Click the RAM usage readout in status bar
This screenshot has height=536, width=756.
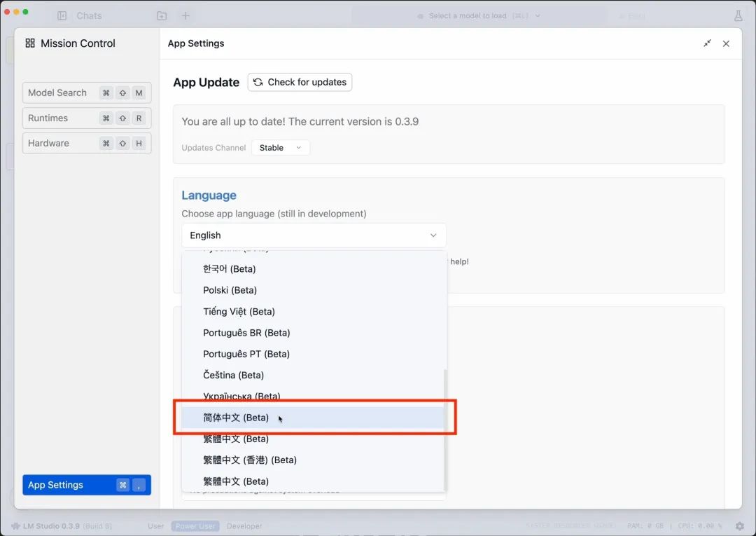click(645, 526)
